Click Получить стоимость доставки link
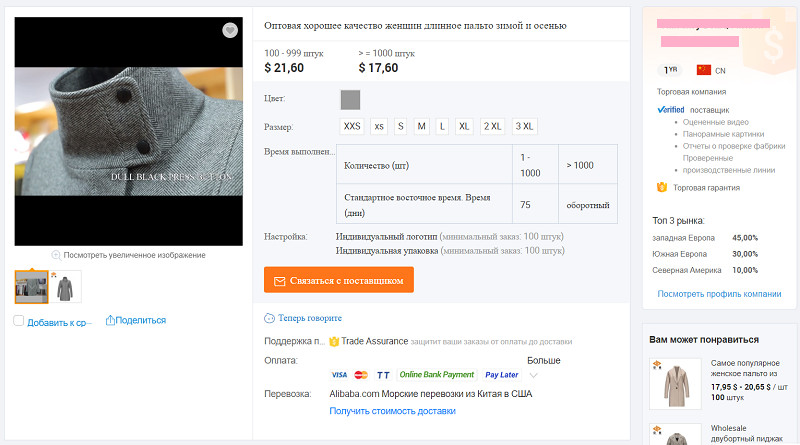The image size is (800, 445). click(x=392, y=411)
